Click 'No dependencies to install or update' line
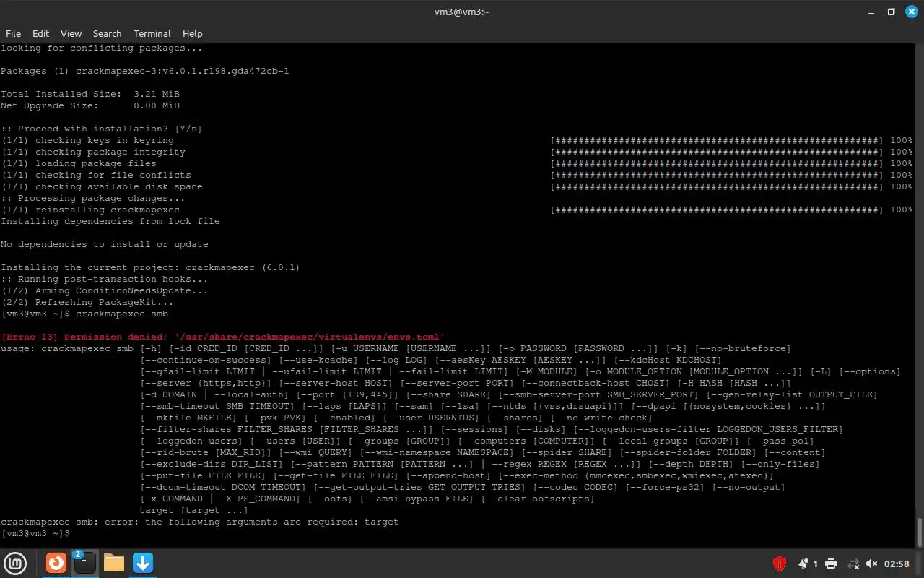Screen dimensions: 924x578 pyautogui.click(x=105, y=244)
